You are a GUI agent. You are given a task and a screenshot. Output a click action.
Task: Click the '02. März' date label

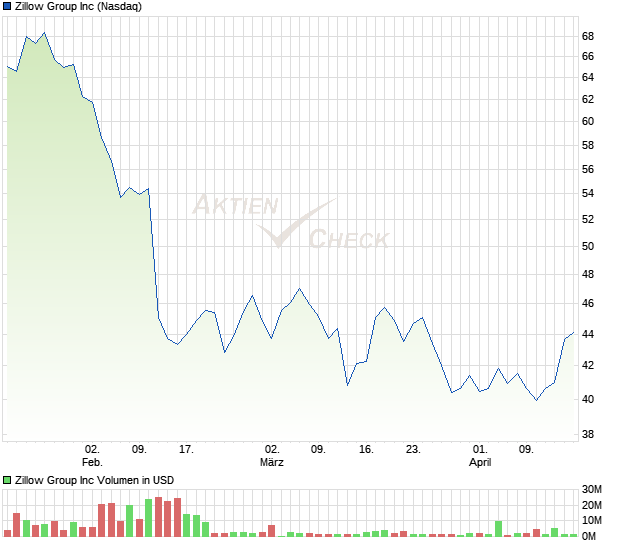[272, 455]
